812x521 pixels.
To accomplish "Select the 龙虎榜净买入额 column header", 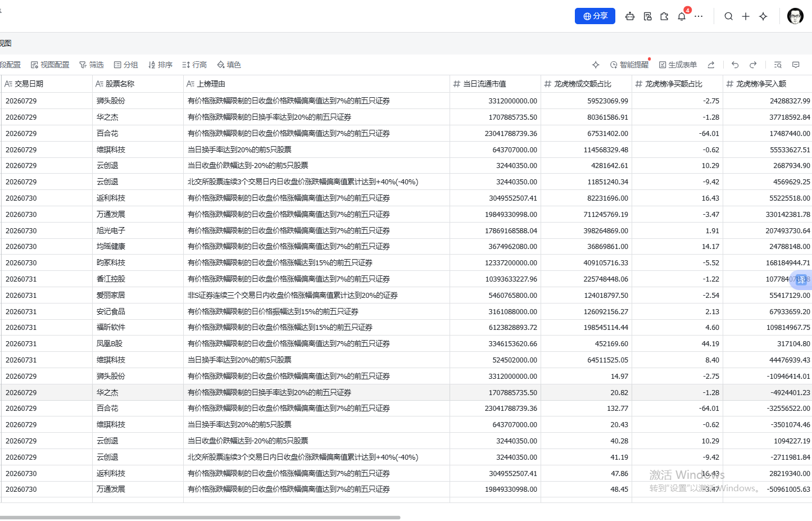I will [768, 84].
